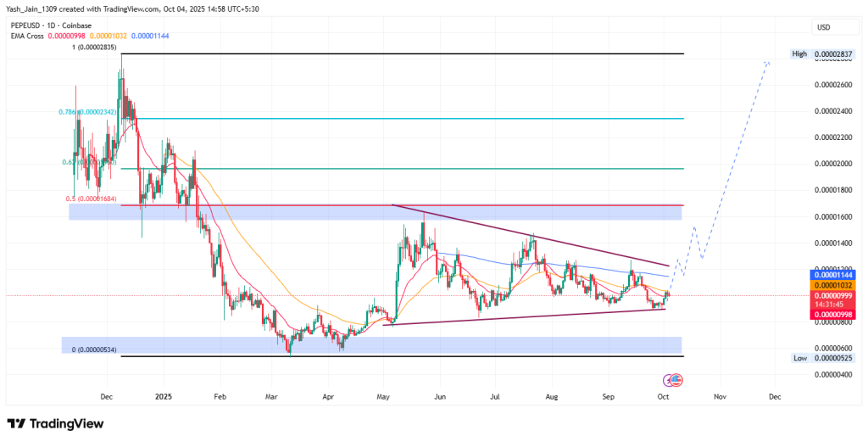Click the current price tag with countdown timer

(834, 302)
